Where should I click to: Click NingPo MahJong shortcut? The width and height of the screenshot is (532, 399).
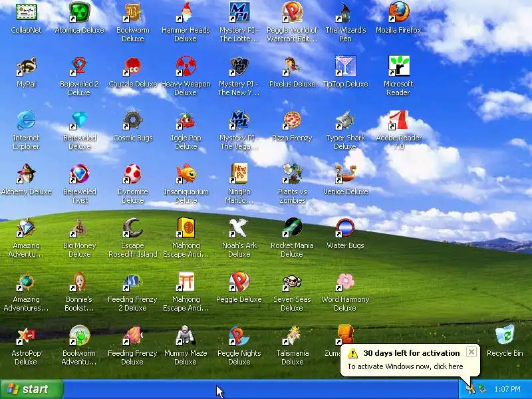point(239,174)
